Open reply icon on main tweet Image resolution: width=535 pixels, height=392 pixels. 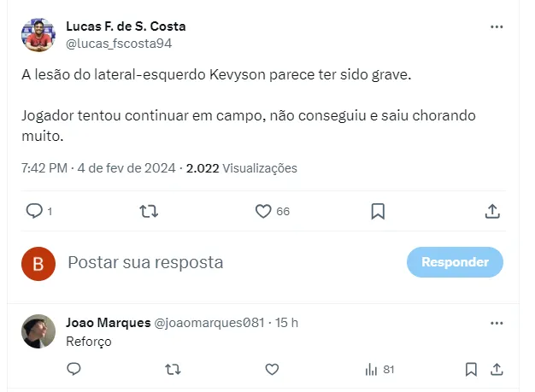pos(34,211)
